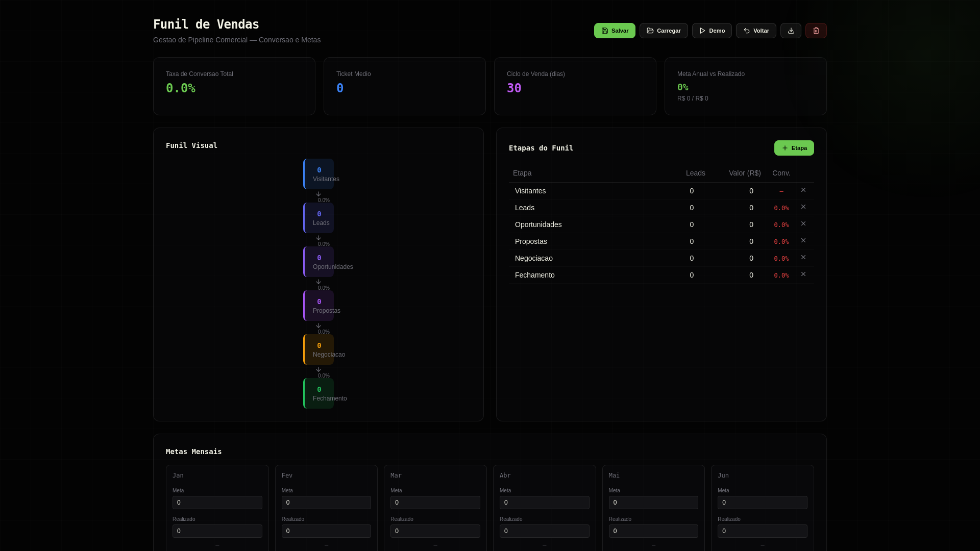Click the 'R$ 0 / R$ 0' text
Image resolution: width=980 pixels, height=551 pixels.
click(693, 98)
